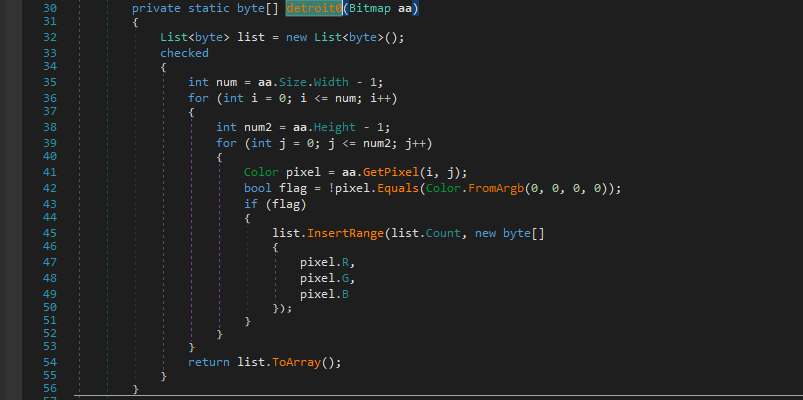
Task: Click 'j++' in the inner for loop
Action: 416,143
